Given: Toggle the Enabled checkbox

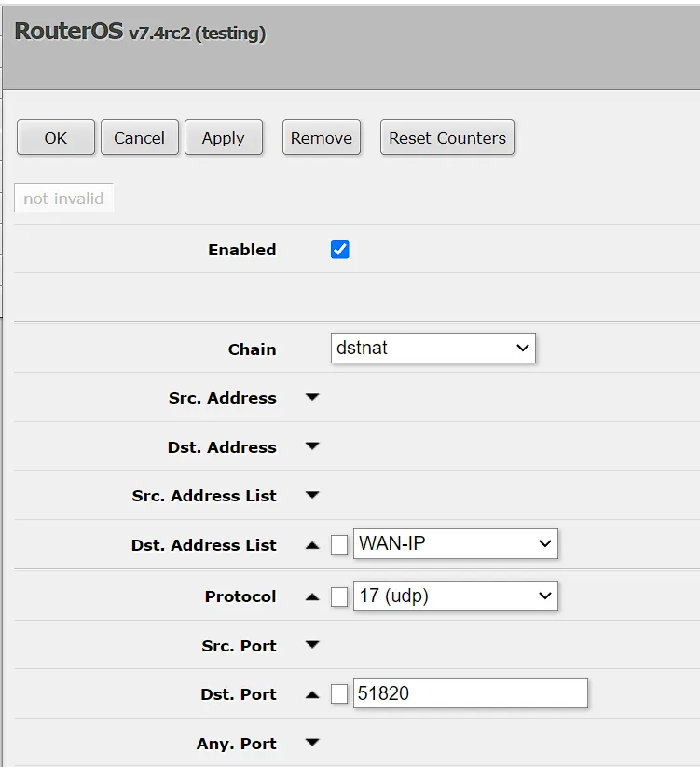Looking at the screenshot, I should pyautogui.click(x=340, y=250).
